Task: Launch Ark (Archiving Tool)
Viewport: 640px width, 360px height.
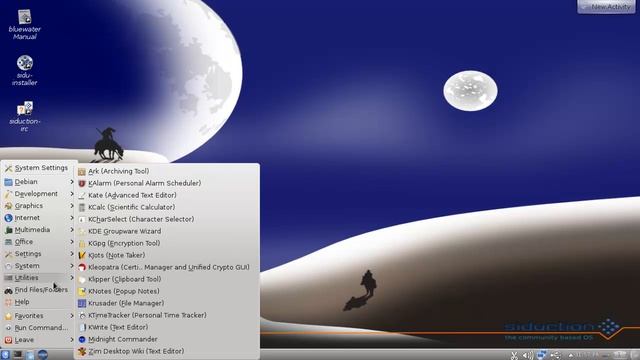Action: click(167, 171)
